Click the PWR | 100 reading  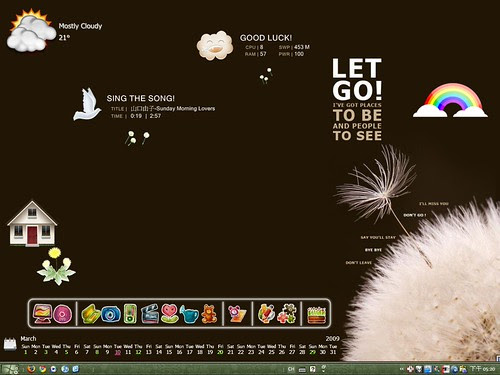click(x=291, y=54)
